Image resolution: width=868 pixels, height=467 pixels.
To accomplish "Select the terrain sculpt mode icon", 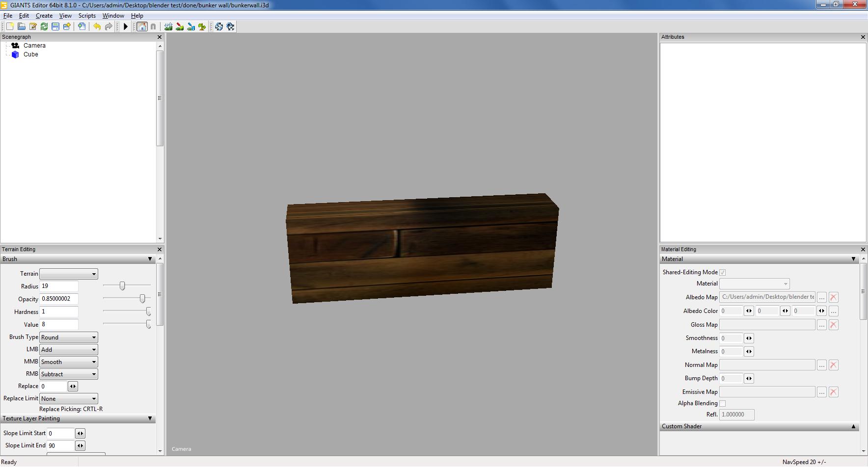I will coord(168,26).
